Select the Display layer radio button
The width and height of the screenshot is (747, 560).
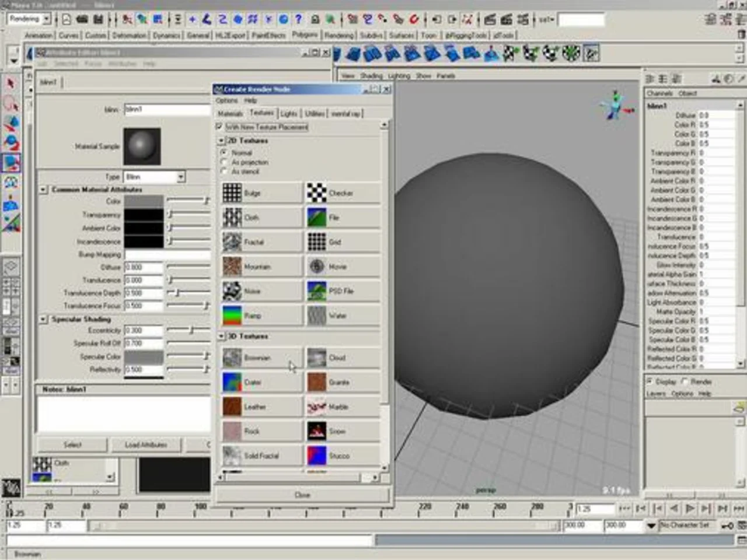(649, 381)
